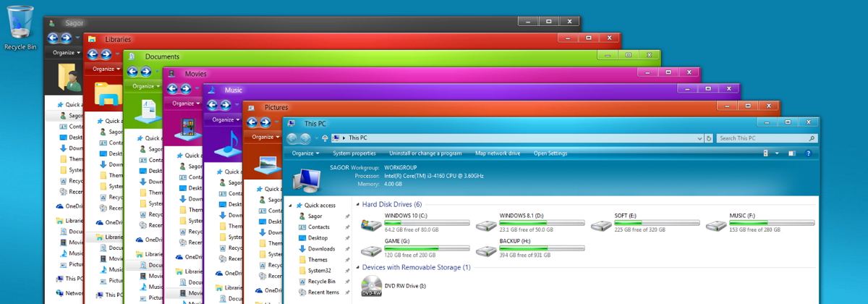Select Network in Sagor window tree
The image size is (868, 304).
69,293
